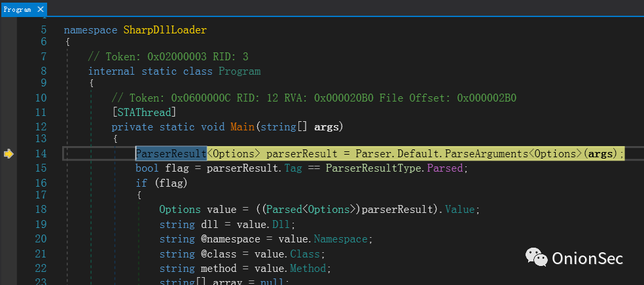Click the Dll property on line 19
Image resolution: width=644 pixels, height=285 pixels.
[281, 225]
